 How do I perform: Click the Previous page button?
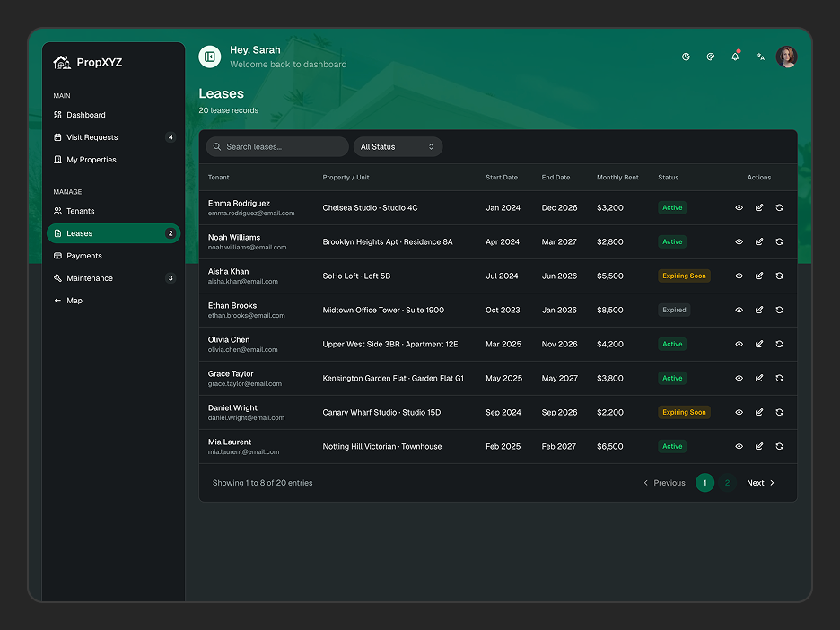pos(664,483)
